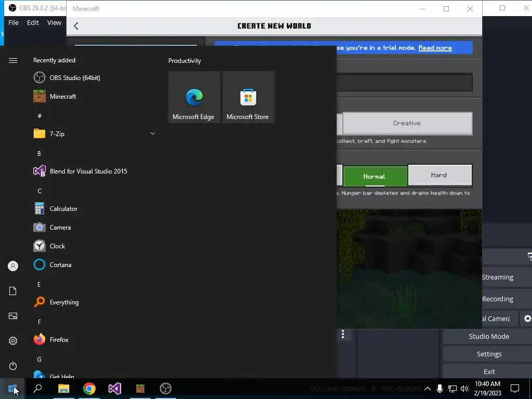Click the Virtual Camera button in OBS
The height and width of the screenshot is (399, 532).
click(500, 318)
